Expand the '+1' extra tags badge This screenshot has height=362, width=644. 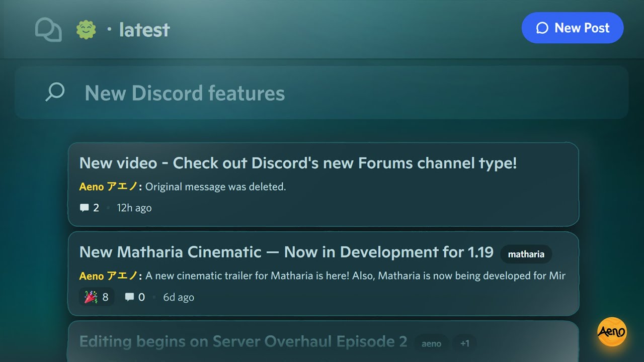tap(464, 343)
